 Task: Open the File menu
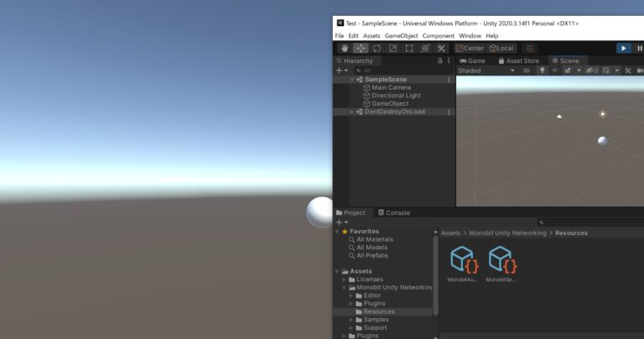(340, 36)
